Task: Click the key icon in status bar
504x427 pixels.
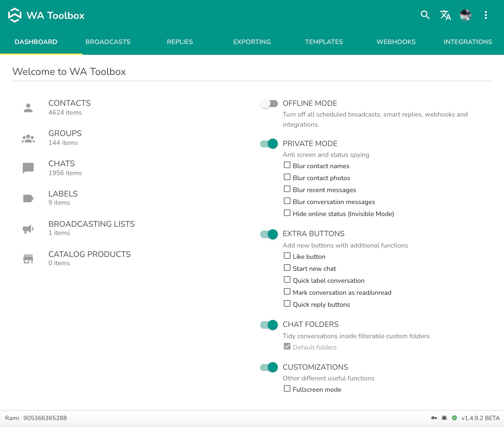Action: [x=434, y=418]
